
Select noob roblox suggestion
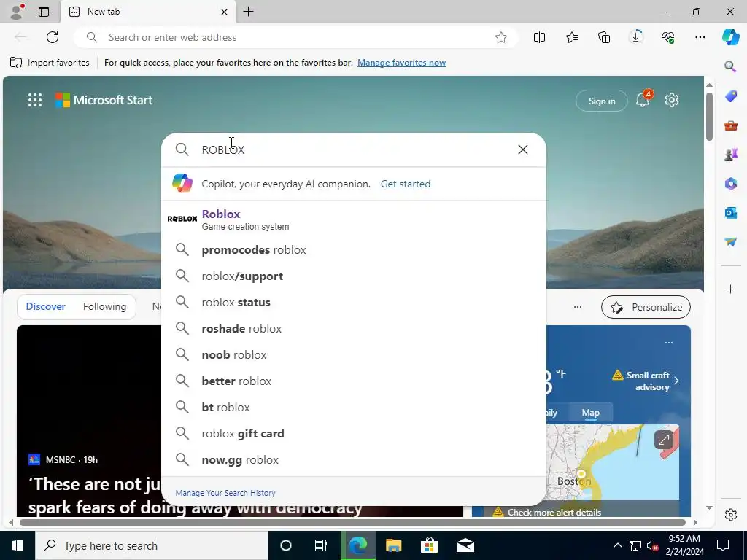(x=354, y=355)
